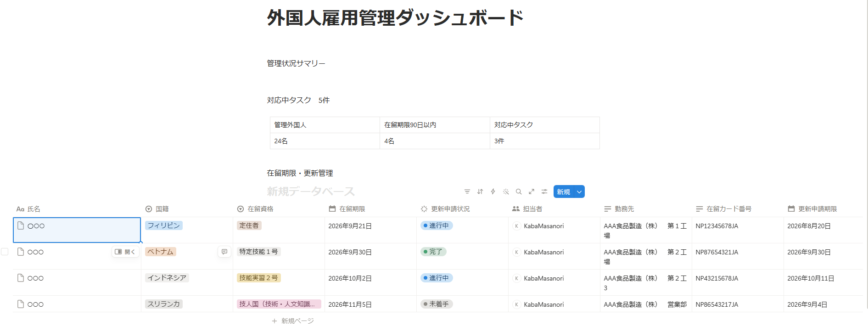Click KabaMasanori in スリランカ row
The width and height of the screenshot is (868, 332).
544,304
